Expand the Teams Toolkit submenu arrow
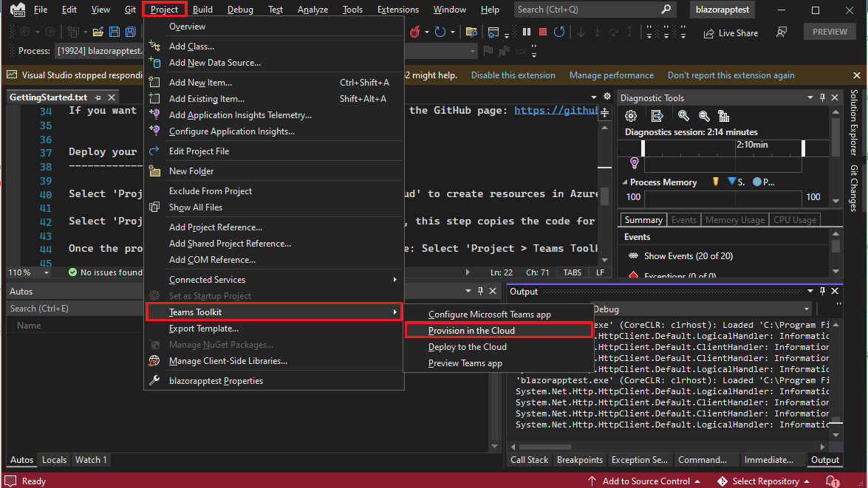868x488 pixels. pyautogui.click(x=394, y=312)
